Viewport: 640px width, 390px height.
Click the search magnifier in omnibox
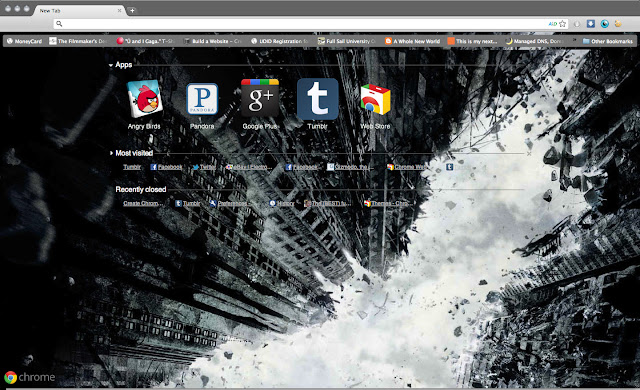(x=59, y=24)
